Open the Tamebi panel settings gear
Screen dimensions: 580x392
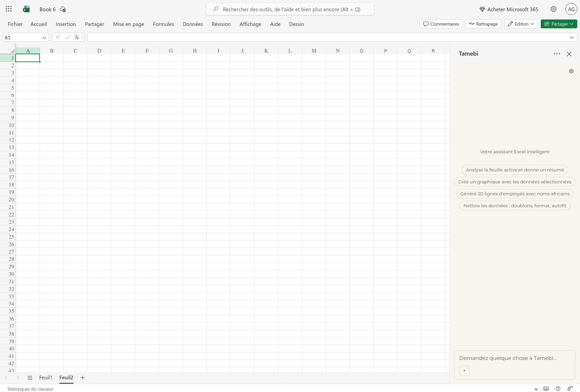(571, 71)
